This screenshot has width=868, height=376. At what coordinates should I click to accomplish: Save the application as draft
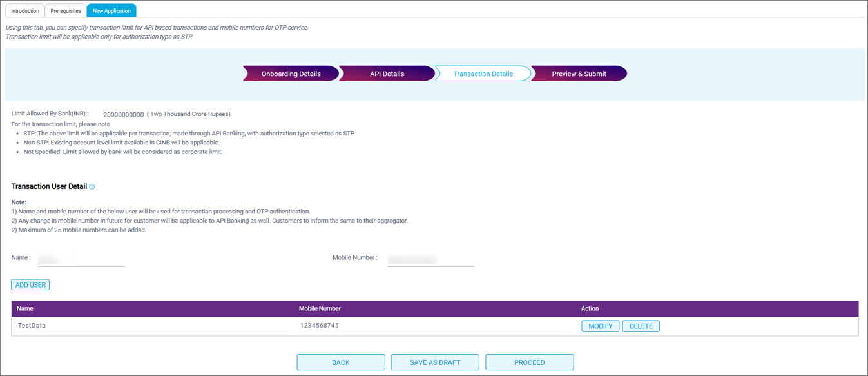coord(435,362)
